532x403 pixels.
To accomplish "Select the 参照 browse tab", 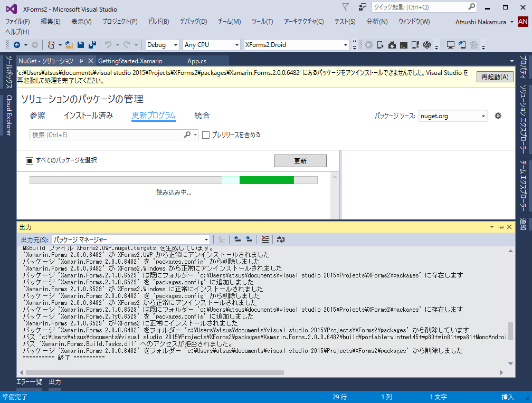I will pyautogui.click(x=37, y=116).
